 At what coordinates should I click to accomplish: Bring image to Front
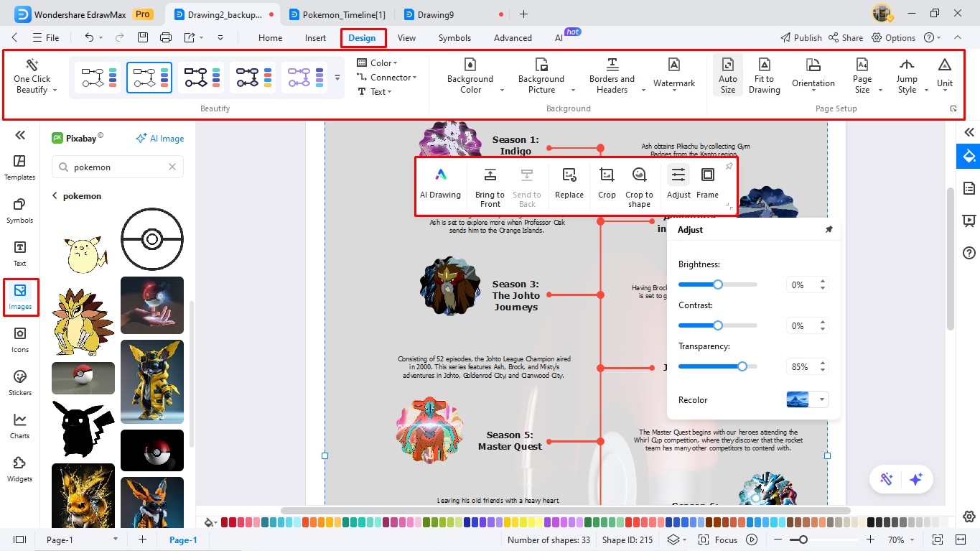pos(490,187)
